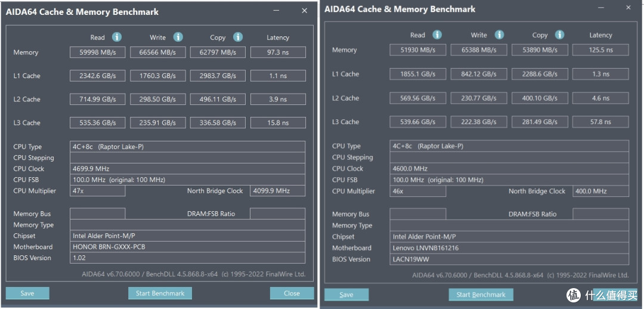Viewport: 644px width, 309px height.
Task: Click Write info icon in right window
Action: pos(499,35)
